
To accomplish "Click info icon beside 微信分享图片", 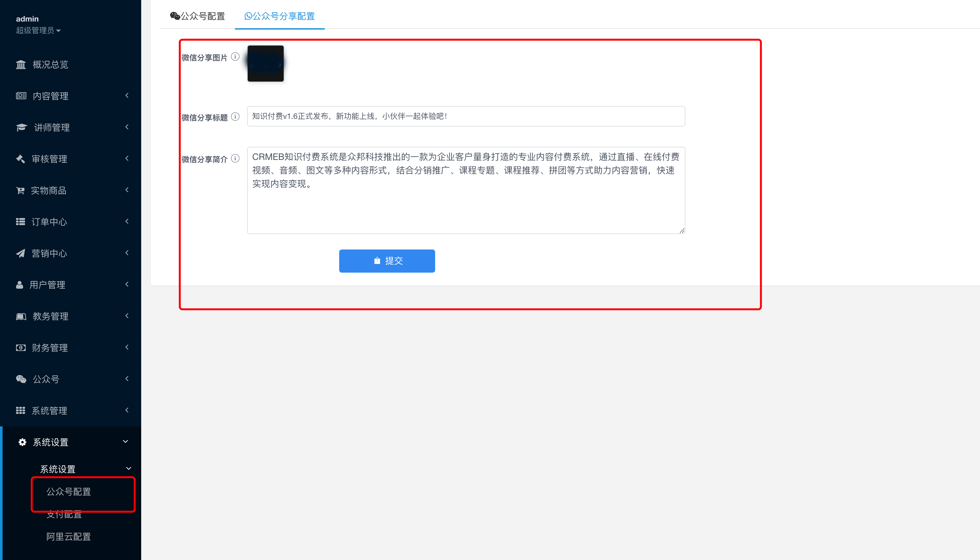I will (235, 57).
